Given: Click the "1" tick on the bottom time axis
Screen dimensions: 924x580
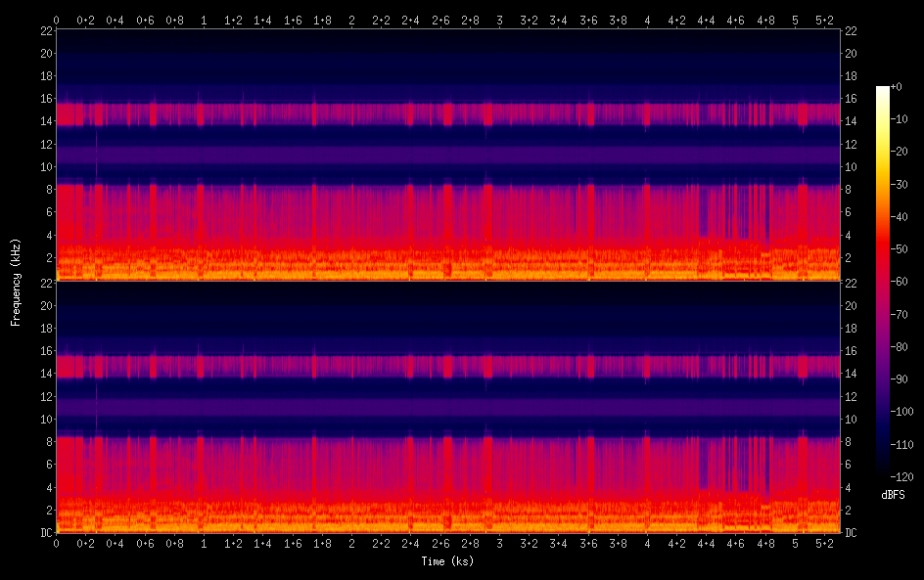Looking at the screenshot, I should tap(204, 544).
